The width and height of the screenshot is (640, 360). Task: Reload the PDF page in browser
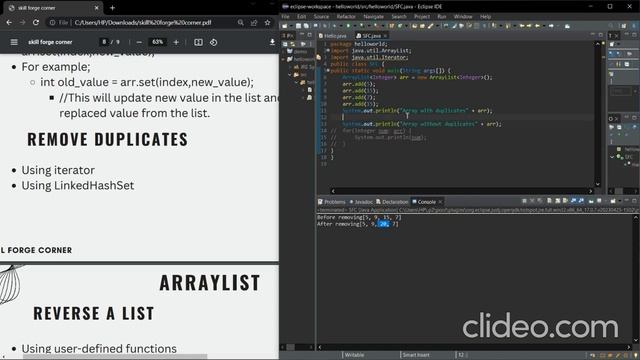click(x=36, y=22)
